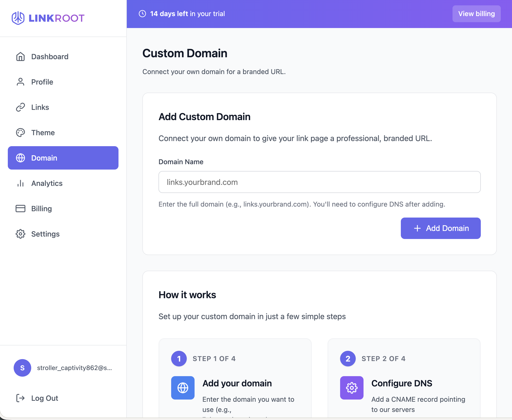
Task: Click the Domain globe icon in sidebar
Action: pyautogui.click(x=20, y=158)
